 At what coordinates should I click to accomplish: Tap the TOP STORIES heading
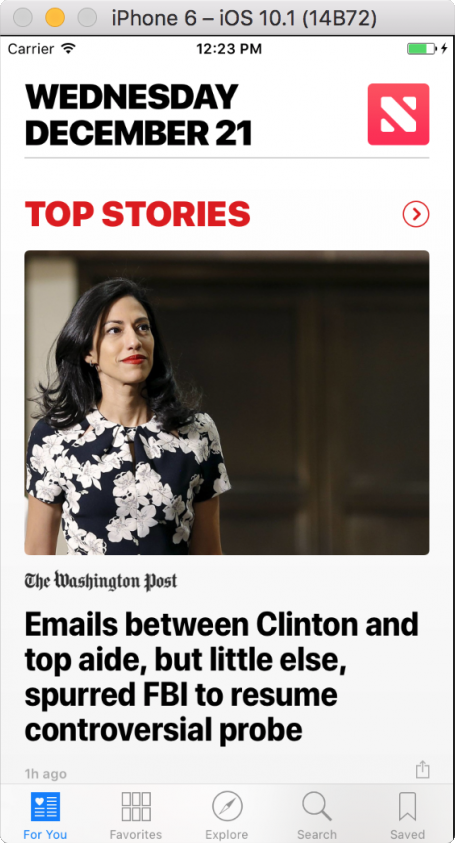[x=138, y=214]
